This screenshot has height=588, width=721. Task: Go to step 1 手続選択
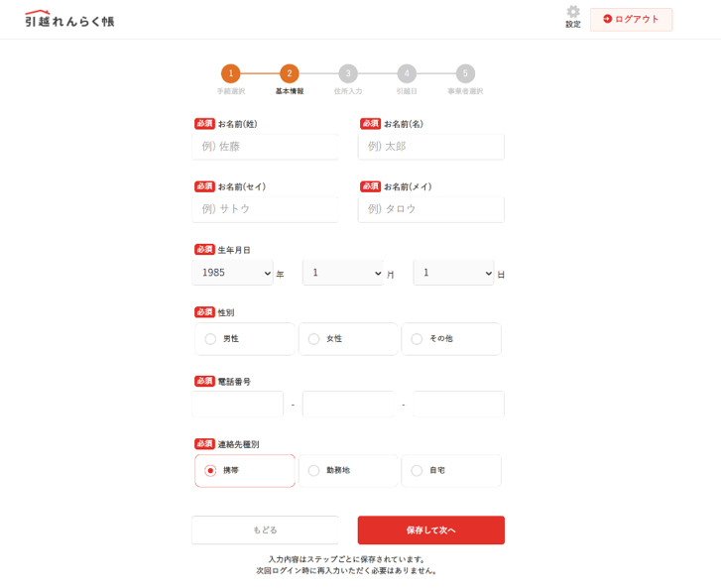230,73
